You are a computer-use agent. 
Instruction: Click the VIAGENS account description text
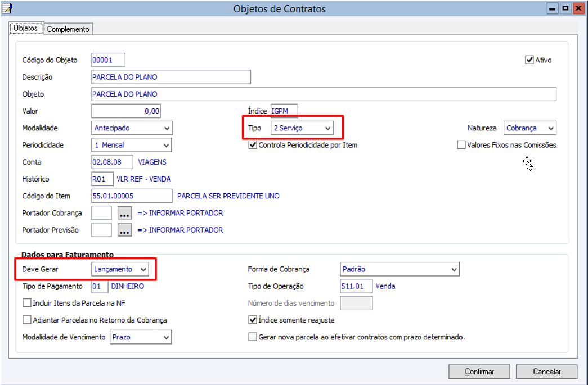(152, 162)
